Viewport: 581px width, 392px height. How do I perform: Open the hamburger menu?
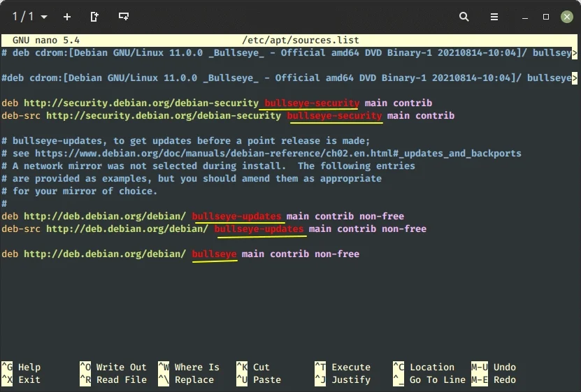pos(494,17)
